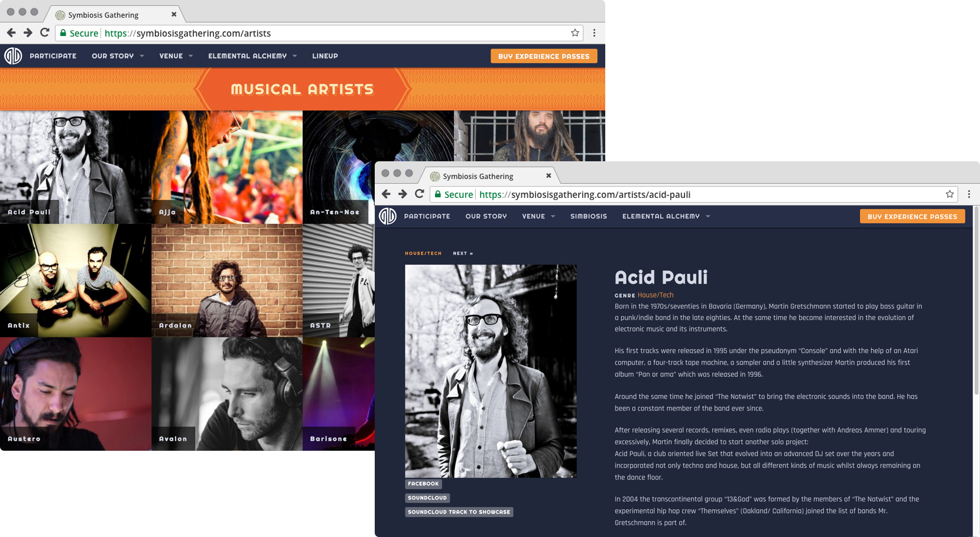The height and width of the screenshot is (537, 980).
Task: Open the dreadlocked artist tile in the top row
Action: click(530, 136)
